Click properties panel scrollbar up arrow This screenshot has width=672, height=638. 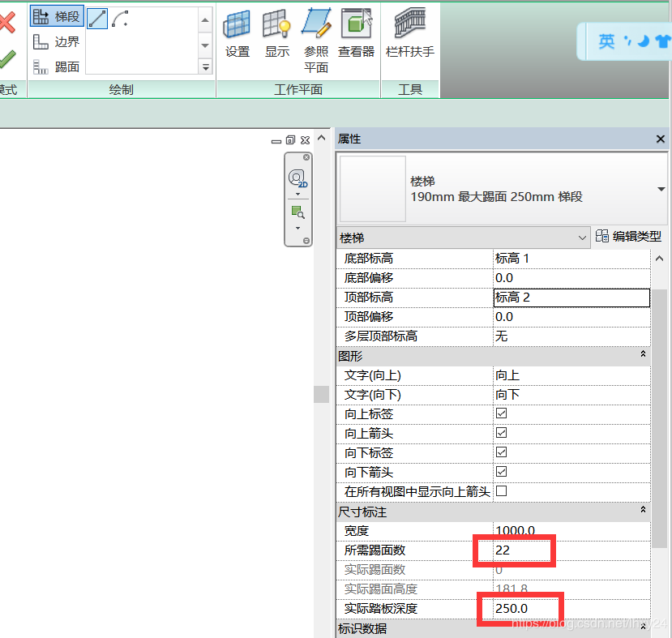[x=660, y=259]
